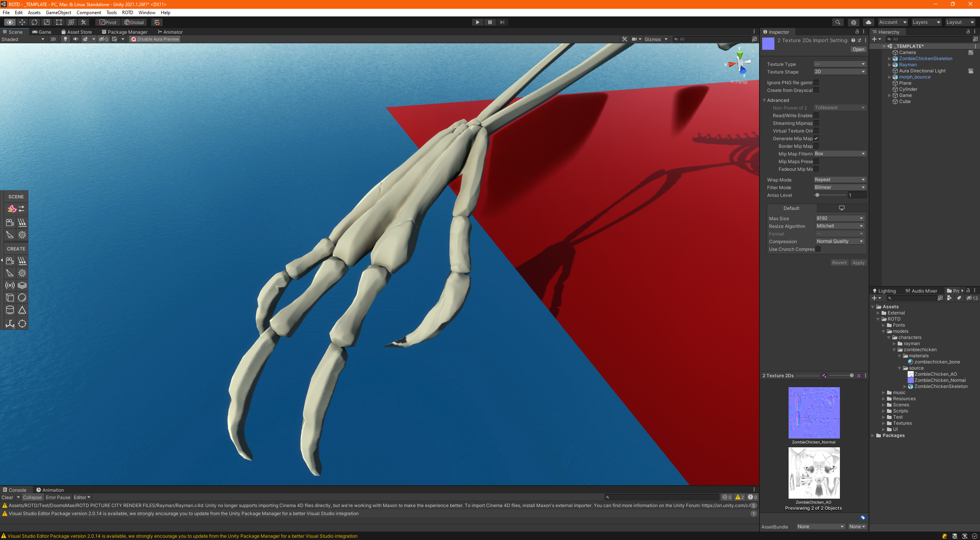Click the Open button in Inspector

pos(858,49)
